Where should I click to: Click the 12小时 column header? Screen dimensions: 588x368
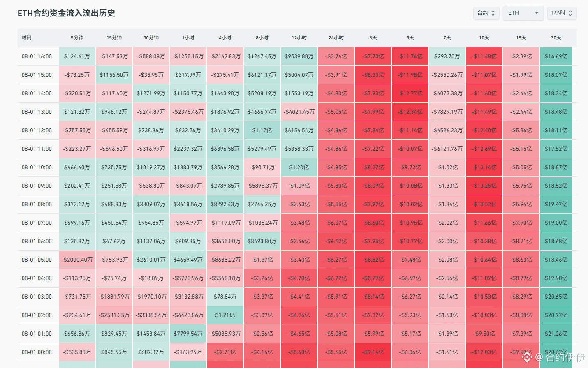299,38
